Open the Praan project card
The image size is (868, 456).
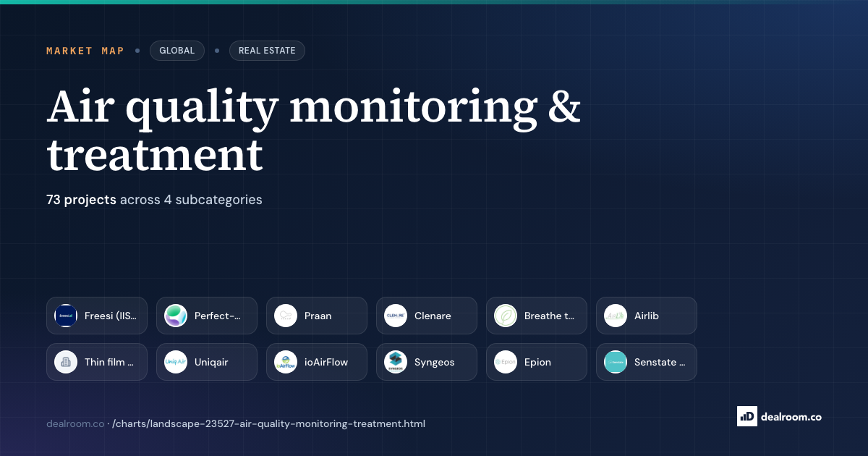317,316
